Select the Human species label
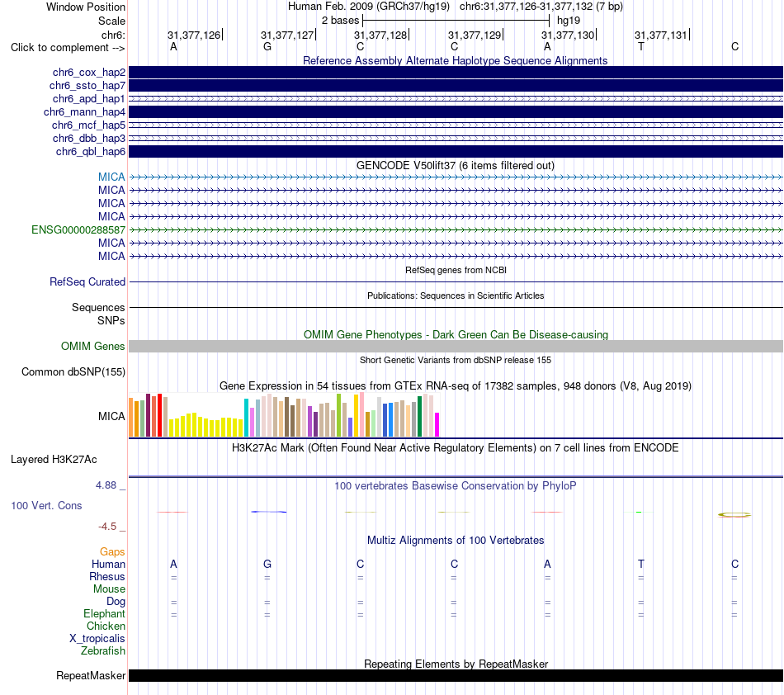The width and height of the screenshot is (784, 695). [108, 564]
